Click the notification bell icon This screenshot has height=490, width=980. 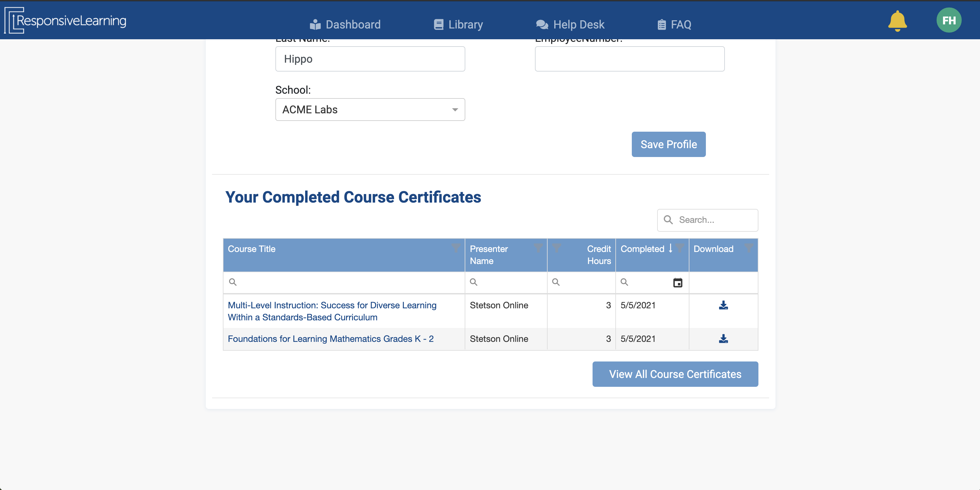pos(897,21)
